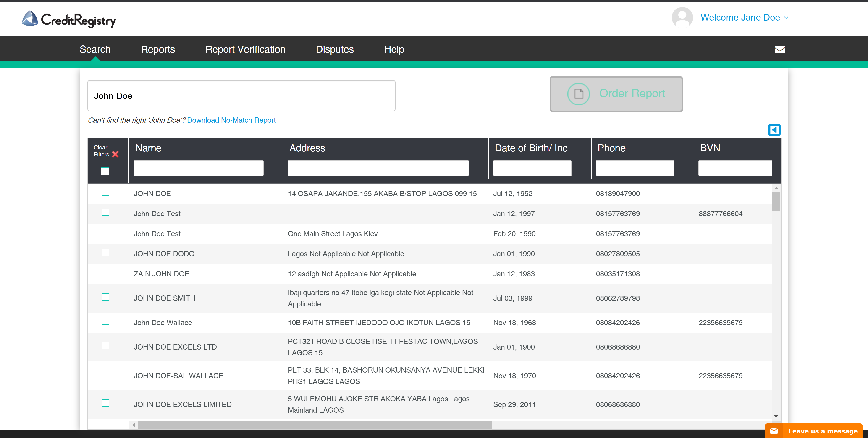Tick the ZAIN JOHN DOE checkbox
Viewport: 868px width, 438px height.
105,273
